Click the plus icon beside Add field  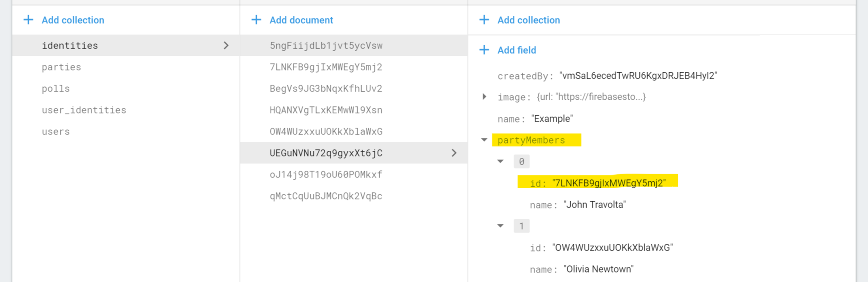pos(484,50)
